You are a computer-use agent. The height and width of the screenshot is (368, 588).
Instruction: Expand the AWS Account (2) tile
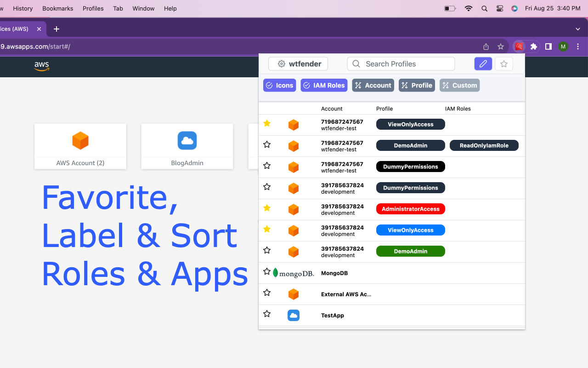click(x=80, y=146)
